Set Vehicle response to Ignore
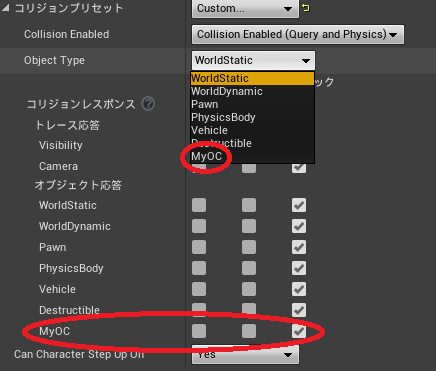This screenshot has height=371, width=436. 199,289
